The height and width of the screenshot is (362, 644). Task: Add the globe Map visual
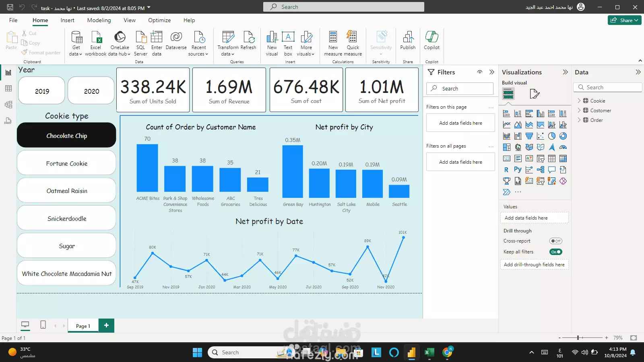(x=518, y=147)
